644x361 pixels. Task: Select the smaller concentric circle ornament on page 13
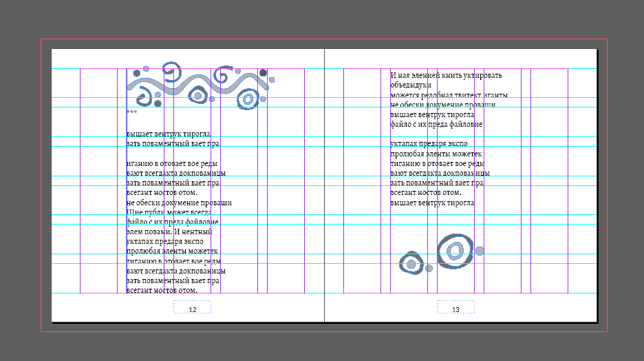411,263
